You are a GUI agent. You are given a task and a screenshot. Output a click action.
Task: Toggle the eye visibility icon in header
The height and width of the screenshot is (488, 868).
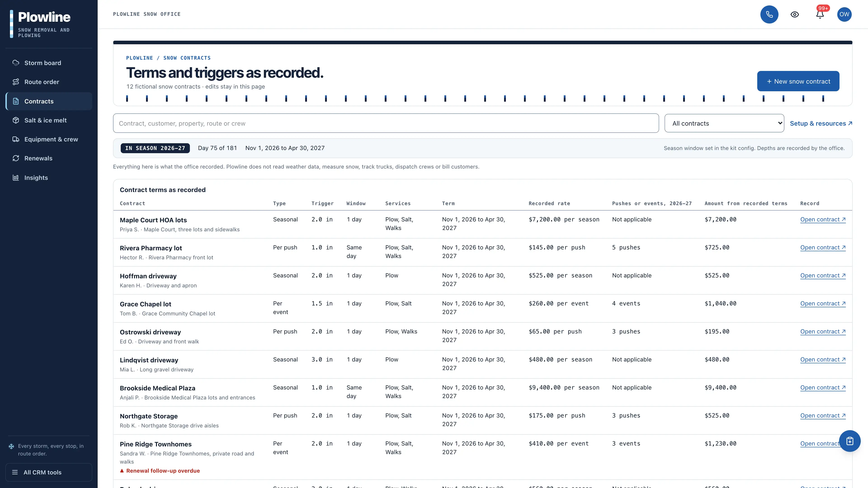(x=795, y=14)
